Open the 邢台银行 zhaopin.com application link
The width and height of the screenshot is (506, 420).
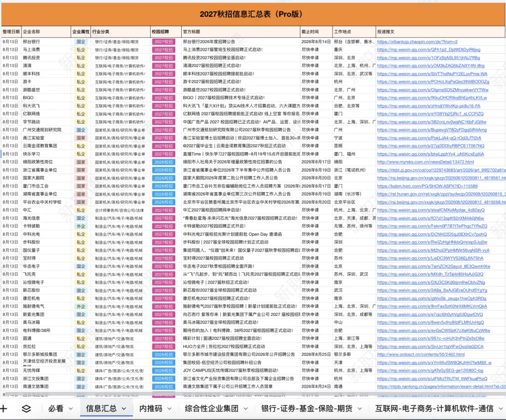[417, 42]
